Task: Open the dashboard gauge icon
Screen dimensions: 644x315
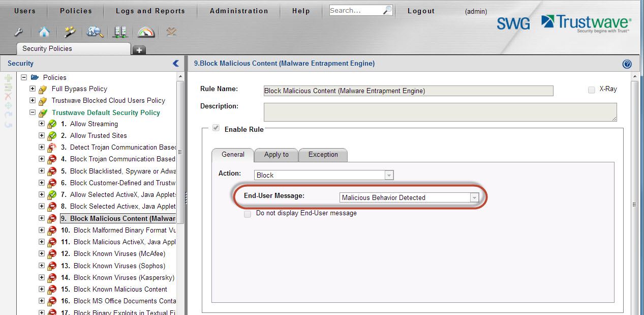Action: [146, 32]
